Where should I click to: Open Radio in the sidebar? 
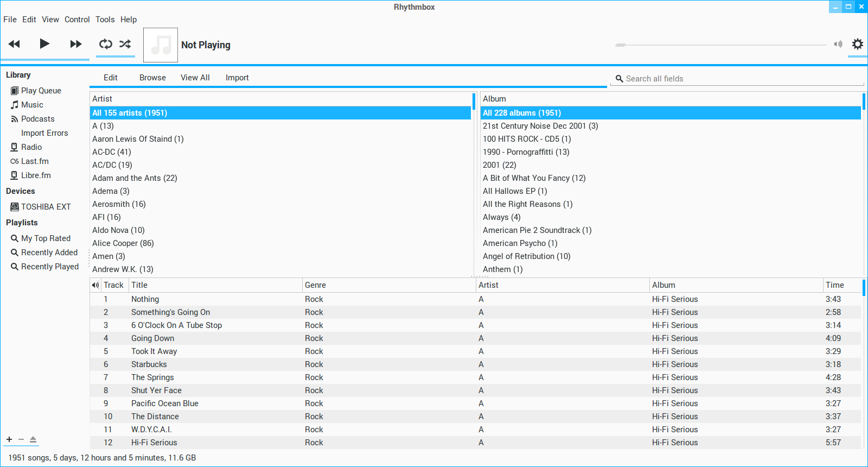coord(31,147)
